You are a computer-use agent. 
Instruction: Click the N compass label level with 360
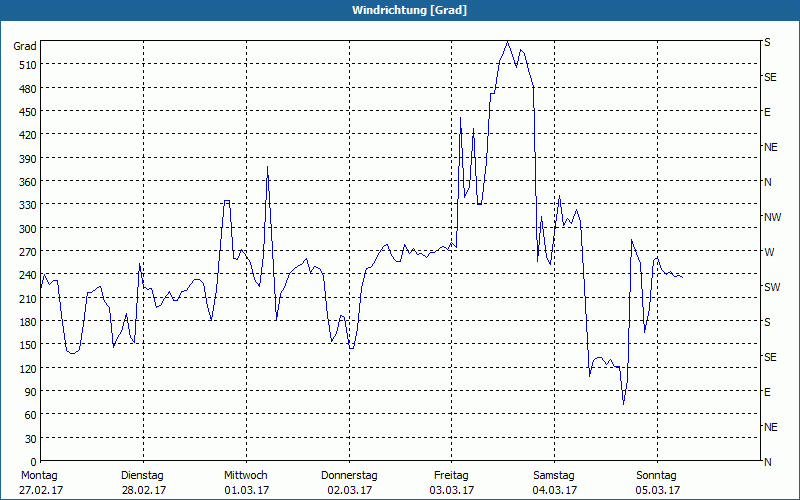point(768,182)
